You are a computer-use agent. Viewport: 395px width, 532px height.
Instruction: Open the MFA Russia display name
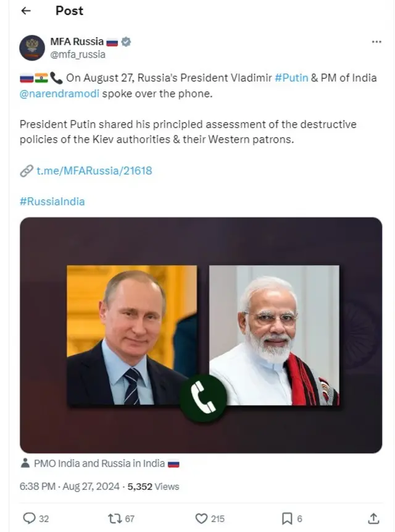(77, 42)
